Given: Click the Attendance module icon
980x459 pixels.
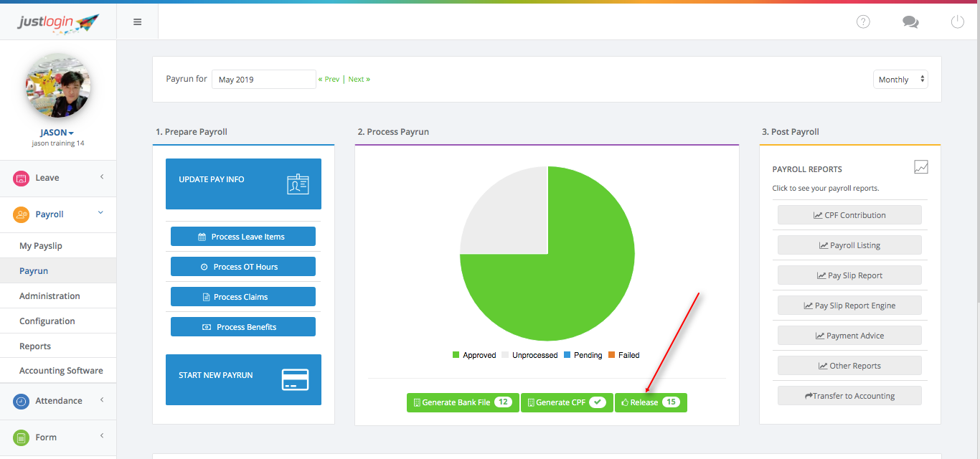Looking at the screenshot, I should click(22, 401).
